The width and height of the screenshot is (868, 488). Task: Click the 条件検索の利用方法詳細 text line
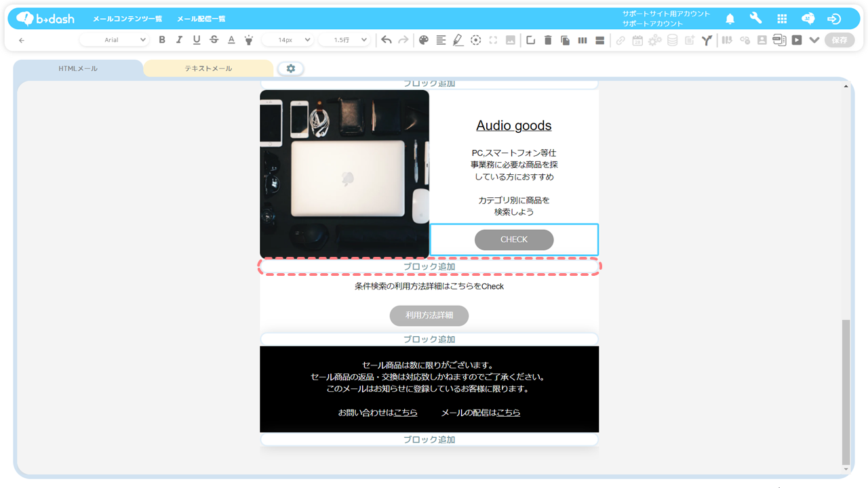tap(429, 286)
